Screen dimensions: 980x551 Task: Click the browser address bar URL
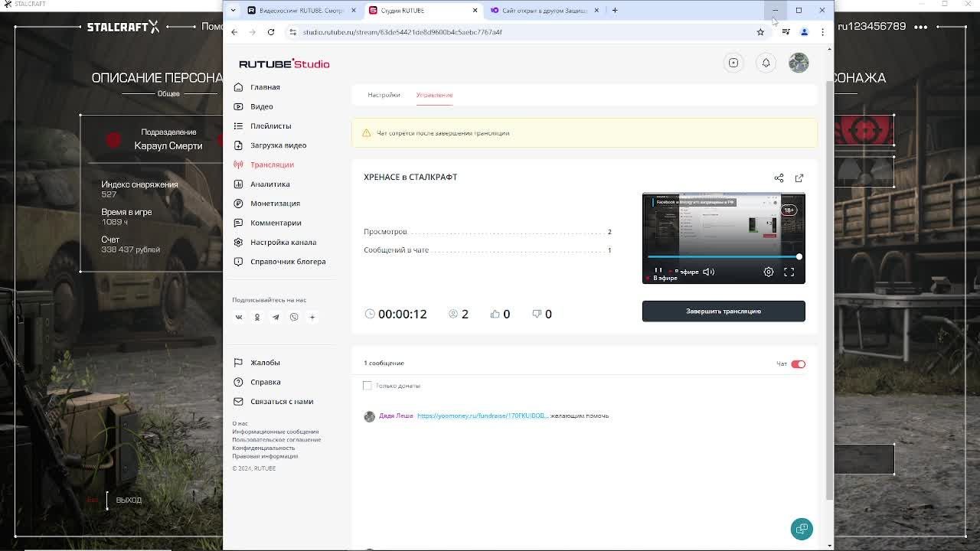tap(403, 32)
